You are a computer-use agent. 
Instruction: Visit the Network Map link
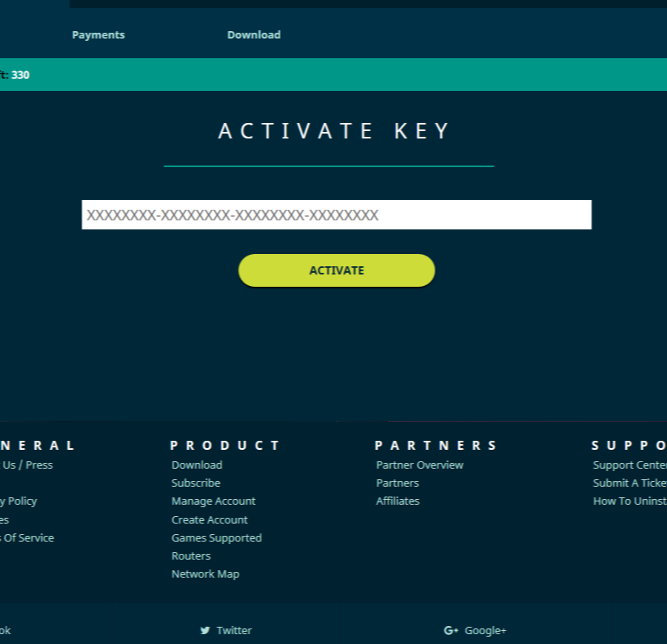pyautogui.click(x=205, y=574)
